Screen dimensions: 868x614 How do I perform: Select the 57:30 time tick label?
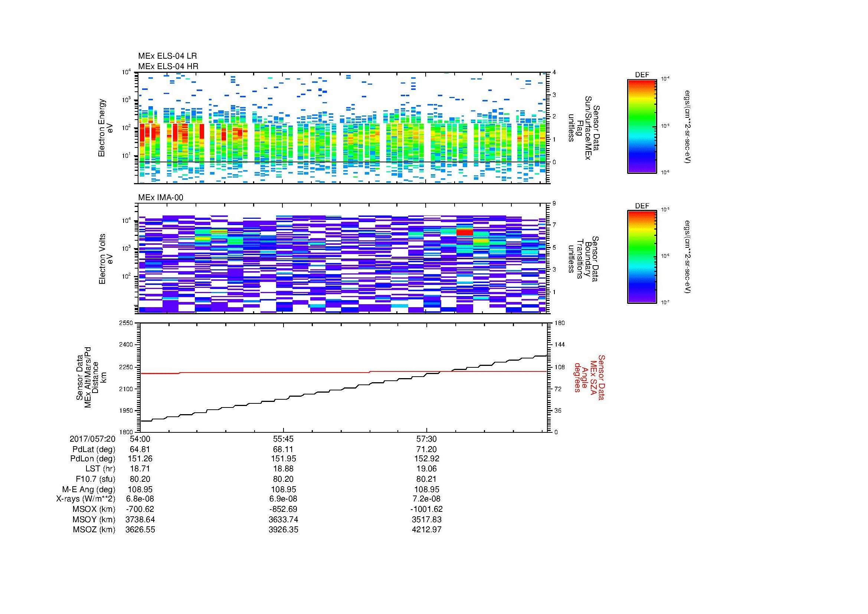pos(426,439)
